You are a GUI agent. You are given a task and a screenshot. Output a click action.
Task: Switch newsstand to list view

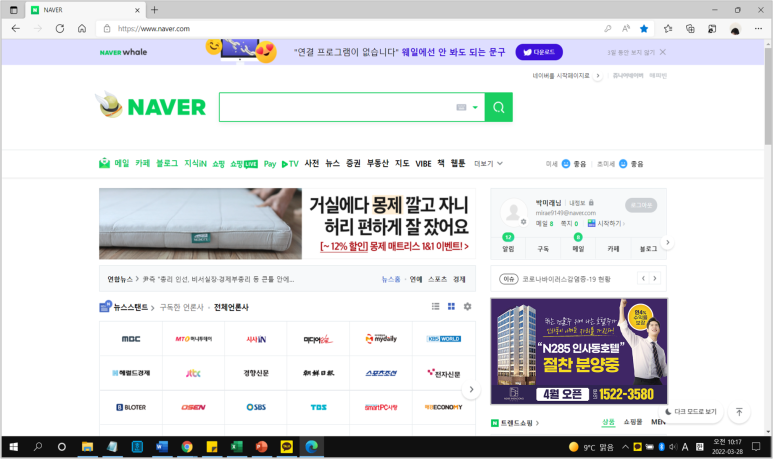pyautogui.click(x=435, y=307)
